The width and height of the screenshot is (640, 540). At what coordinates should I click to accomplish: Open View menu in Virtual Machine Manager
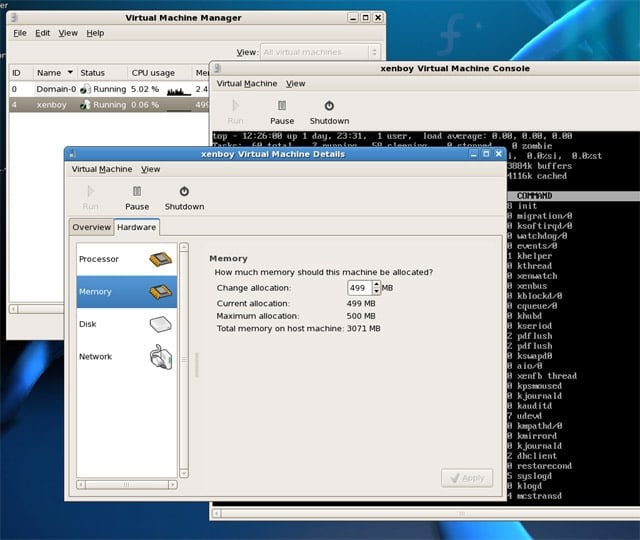68,33
